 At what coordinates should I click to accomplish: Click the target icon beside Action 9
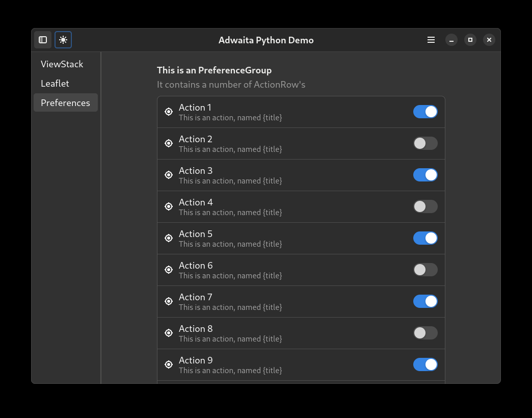click(169, 364)
